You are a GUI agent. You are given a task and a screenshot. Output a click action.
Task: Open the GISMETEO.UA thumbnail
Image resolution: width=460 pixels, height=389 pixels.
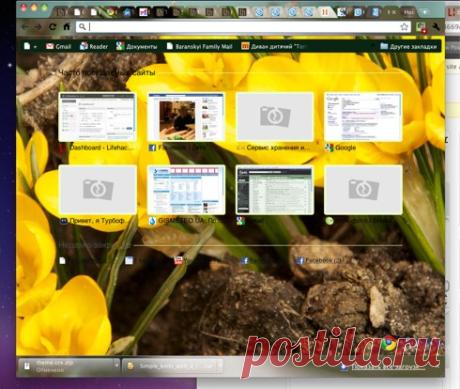(x=186, y=190)
